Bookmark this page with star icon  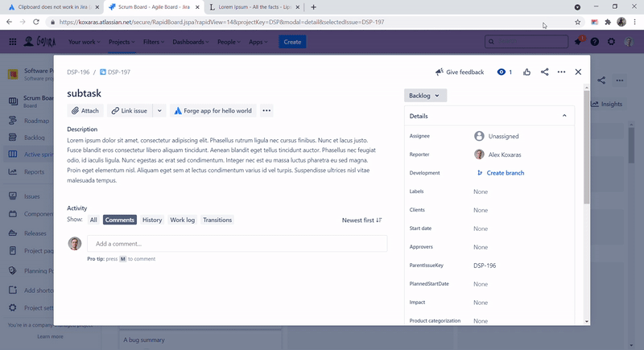pos(577,23)
